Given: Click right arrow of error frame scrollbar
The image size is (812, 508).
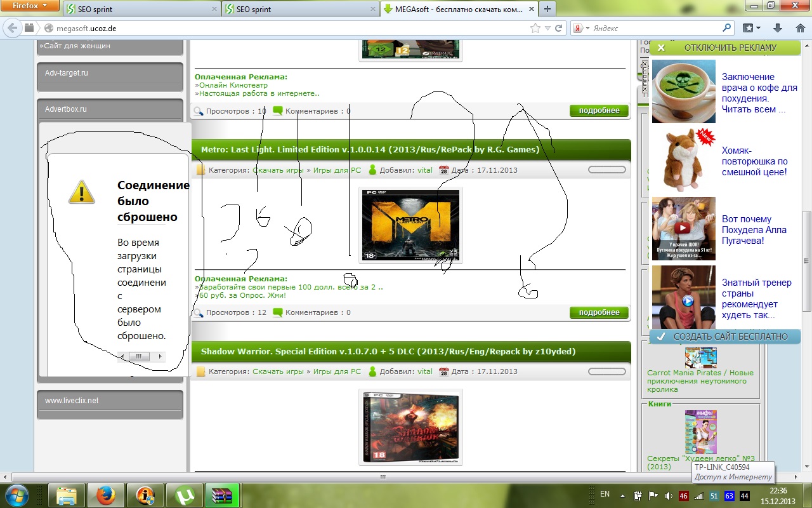Looking at the screenshot, I should tap(160, 357).
